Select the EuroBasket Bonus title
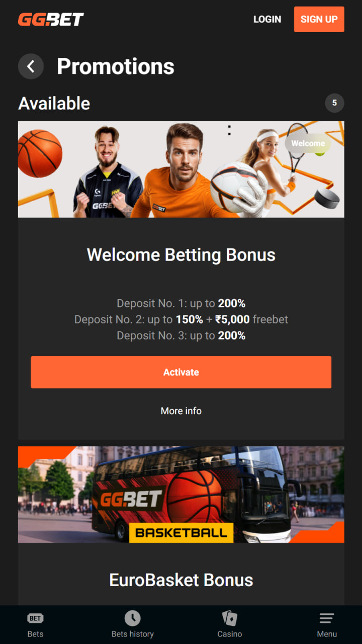The width and height of the screenshot is (362, 644). (181, 580)
